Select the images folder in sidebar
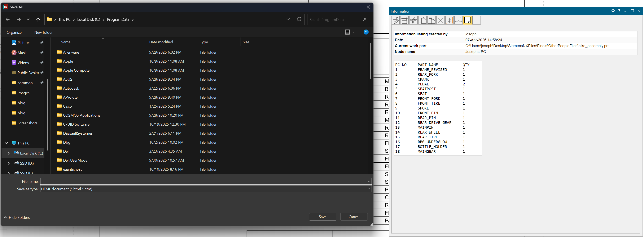 [23, 93]
